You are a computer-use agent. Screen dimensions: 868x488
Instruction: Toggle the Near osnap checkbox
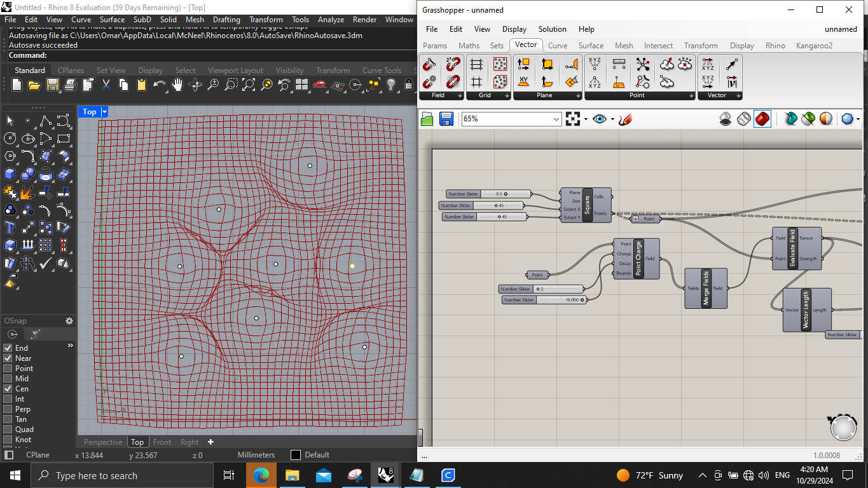pyautogui.click(x=8, y=358)
